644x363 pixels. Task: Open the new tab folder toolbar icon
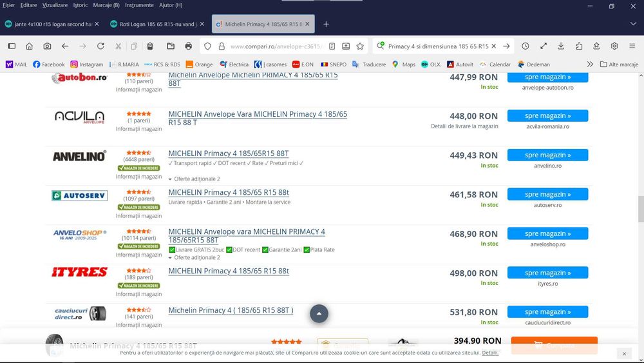tap(171, 46)
